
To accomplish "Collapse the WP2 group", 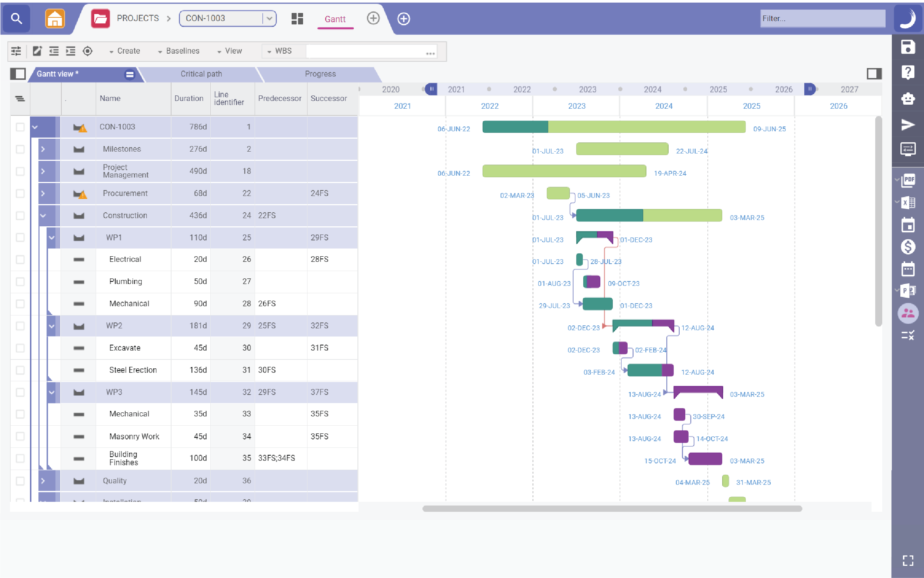I will tap(52, 326).
